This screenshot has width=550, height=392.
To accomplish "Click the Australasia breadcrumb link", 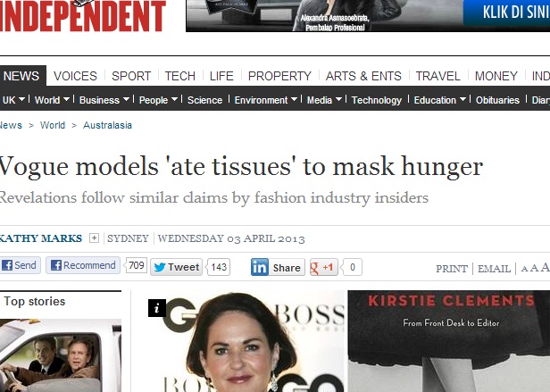I will [x=107, y=125].
